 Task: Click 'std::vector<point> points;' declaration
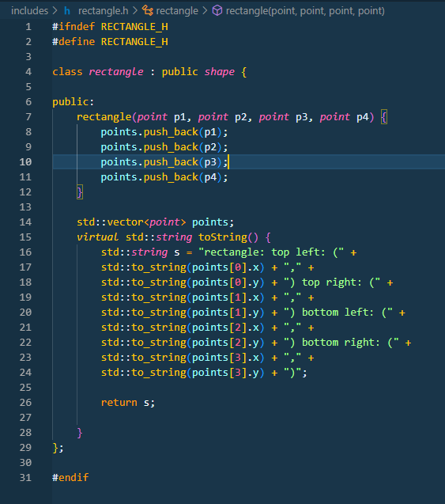pos(156,222)
